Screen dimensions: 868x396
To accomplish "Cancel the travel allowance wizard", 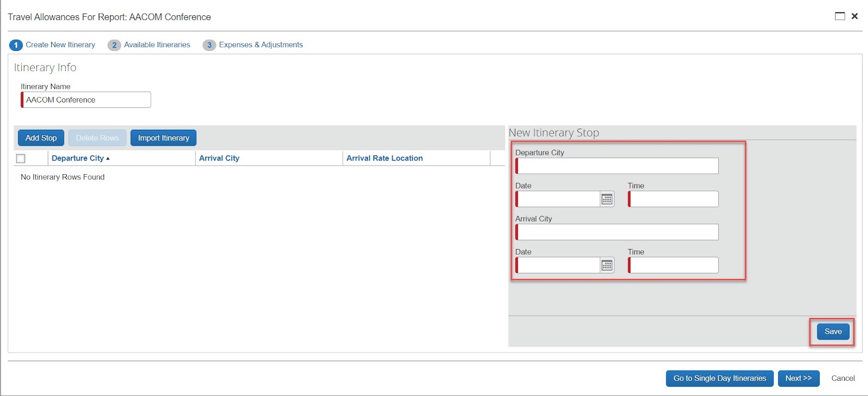I will click(843, 378).
